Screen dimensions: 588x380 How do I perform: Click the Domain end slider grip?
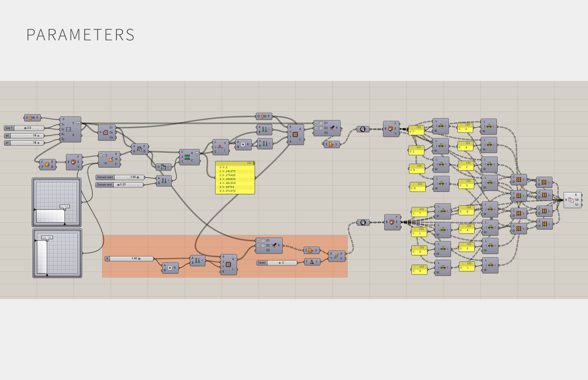tap(118, 185)
